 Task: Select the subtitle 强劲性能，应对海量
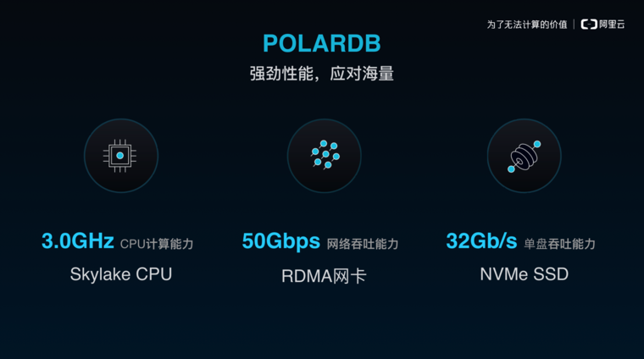click(322, 74)
